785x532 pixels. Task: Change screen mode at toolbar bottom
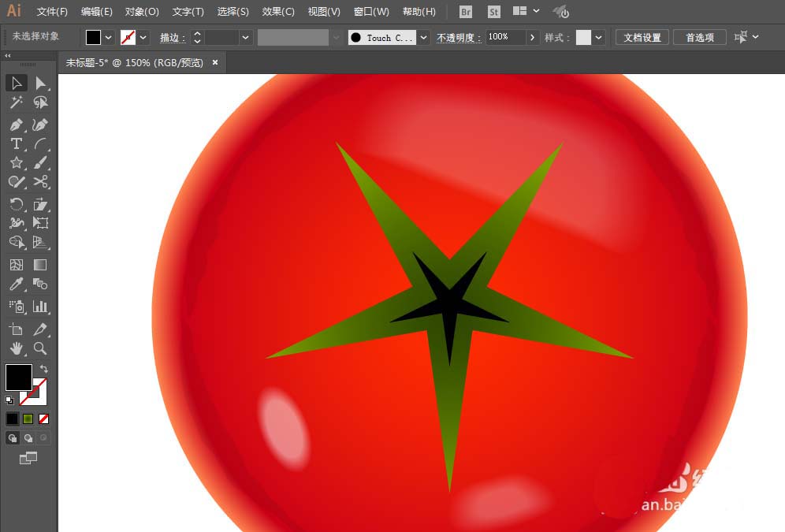tap(28, 457)
